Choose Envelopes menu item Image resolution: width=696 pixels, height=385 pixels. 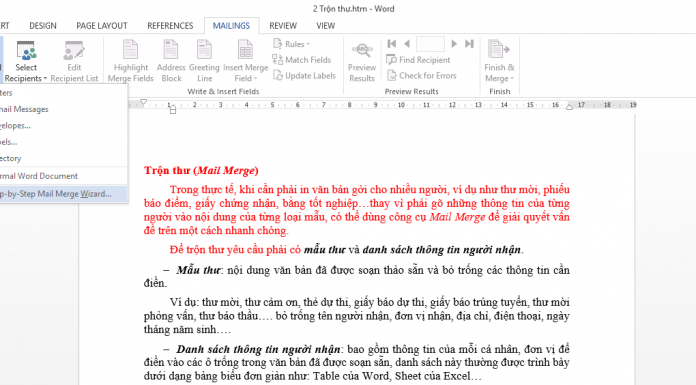click(x=63, y=126)
